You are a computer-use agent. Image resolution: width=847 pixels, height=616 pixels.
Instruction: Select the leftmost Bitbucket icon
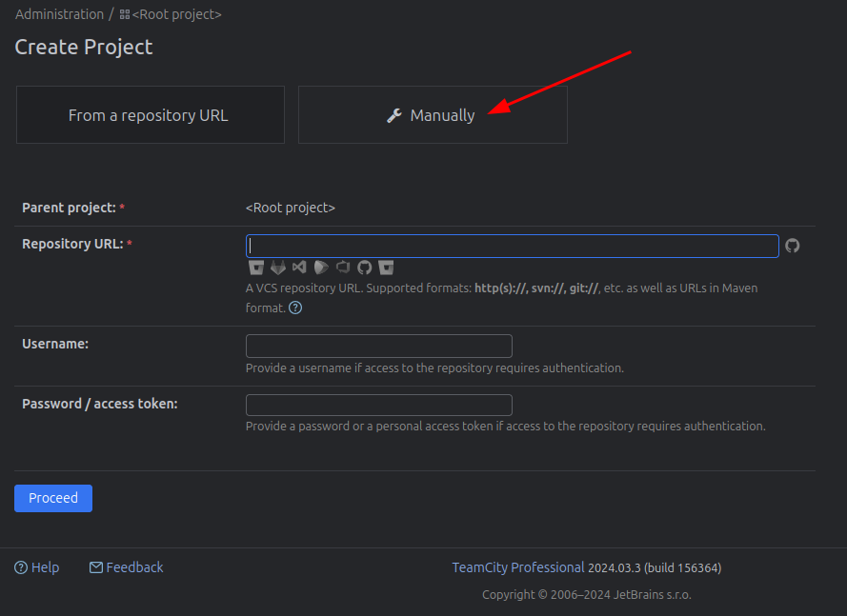pyautogui.click(x=255, y=268)
